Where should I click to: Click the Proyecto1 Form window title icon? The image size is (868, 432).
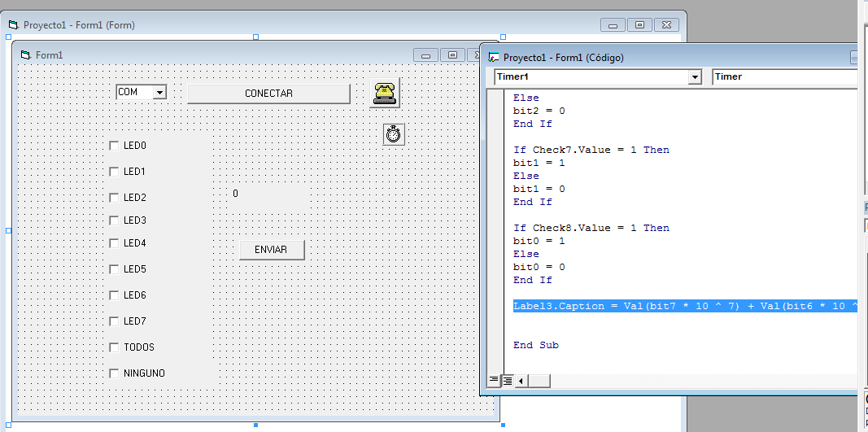pos(13,25)
